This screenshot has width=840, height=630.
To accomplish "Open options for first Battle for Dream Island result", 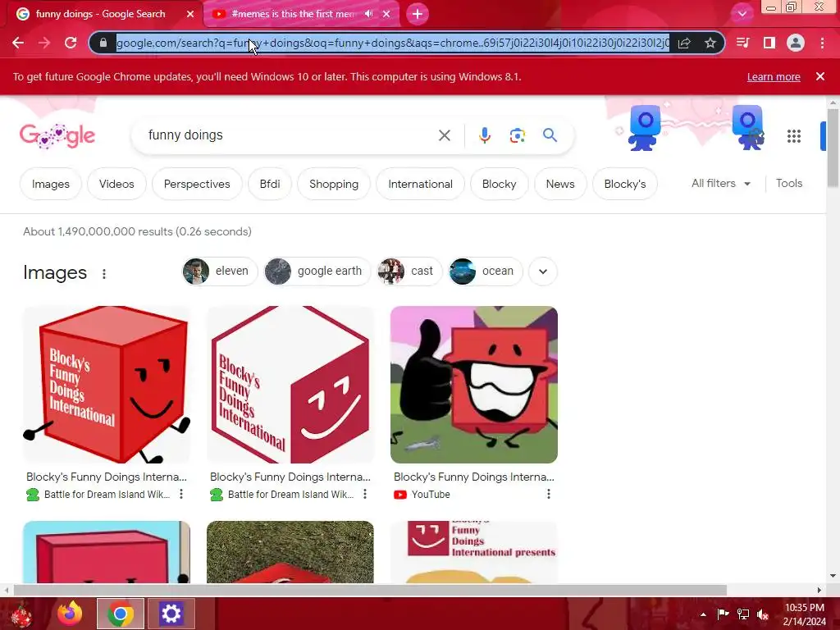I will tap(181, 494).
